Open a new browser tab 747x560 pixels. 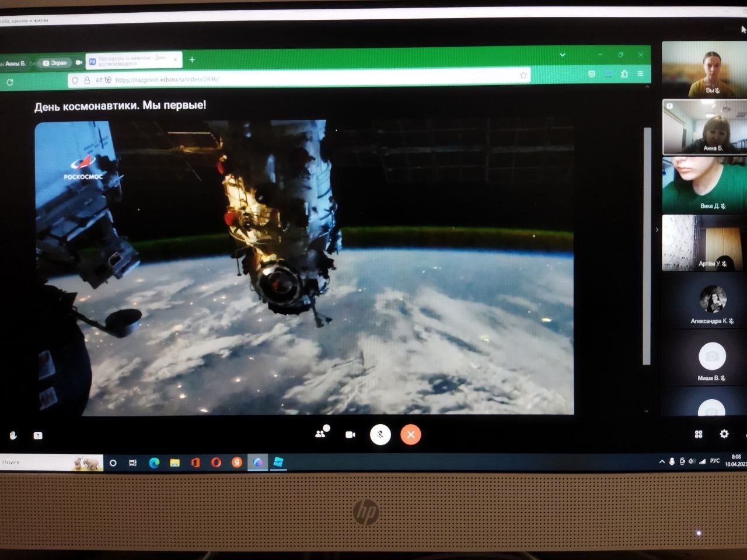coord(192,60)
